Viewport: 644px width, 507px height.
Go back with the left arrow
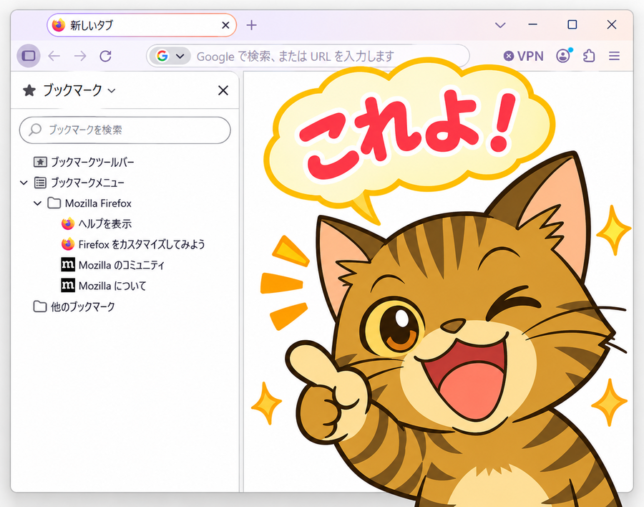54,56
